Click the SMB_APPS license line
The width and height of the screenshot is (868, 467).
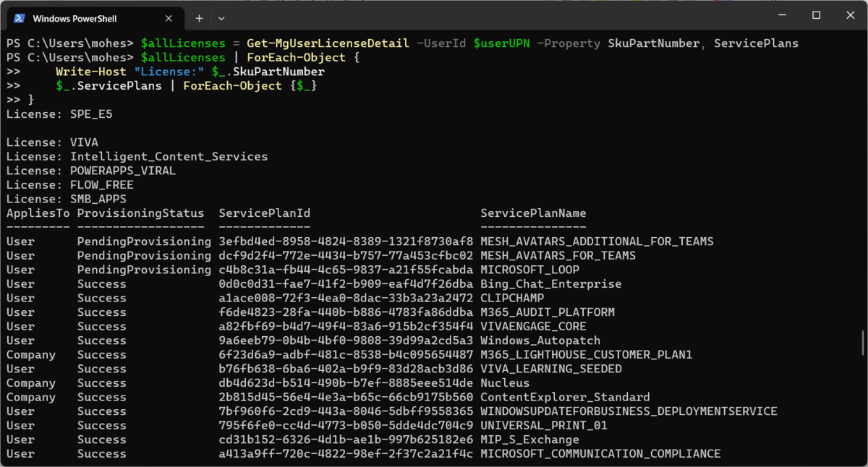[66, 199]
